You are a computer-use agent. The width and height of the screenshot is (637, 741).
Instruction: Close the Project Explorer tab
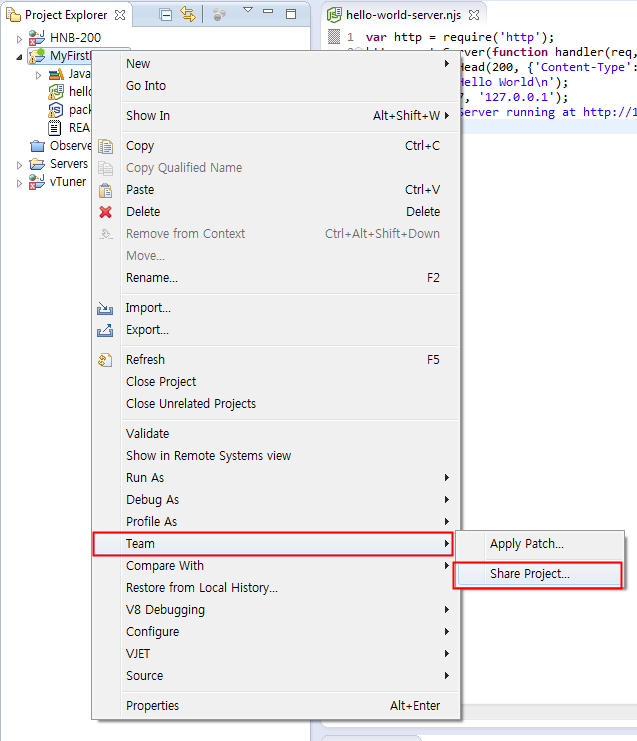(121, 15)
